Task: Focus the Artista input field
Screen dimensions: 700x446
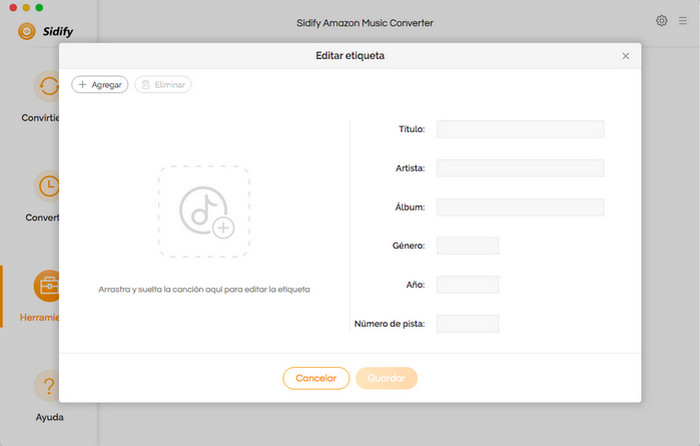Action: tap(520, 168)
